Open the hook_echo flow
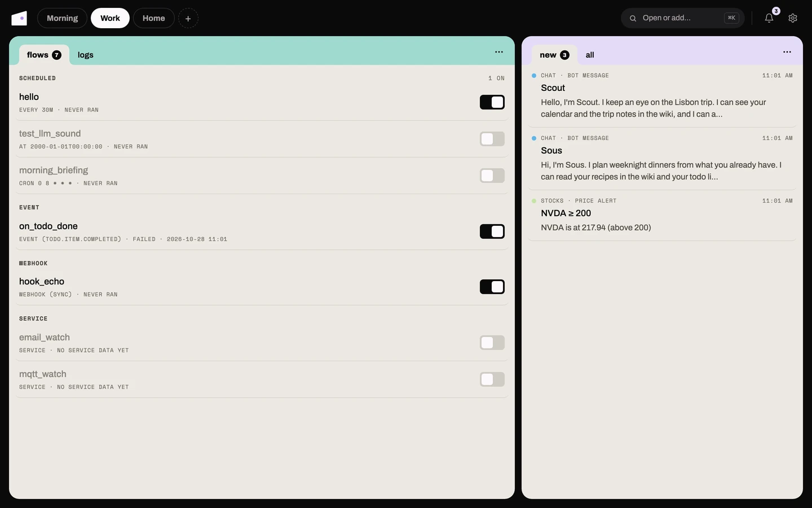812x508 pixels. pos(42,282)
